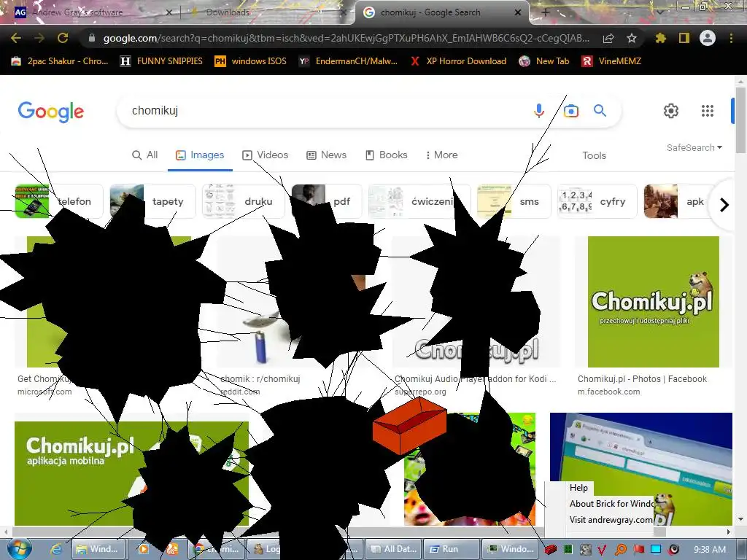Switch to the Videos tab

(266, 155)
